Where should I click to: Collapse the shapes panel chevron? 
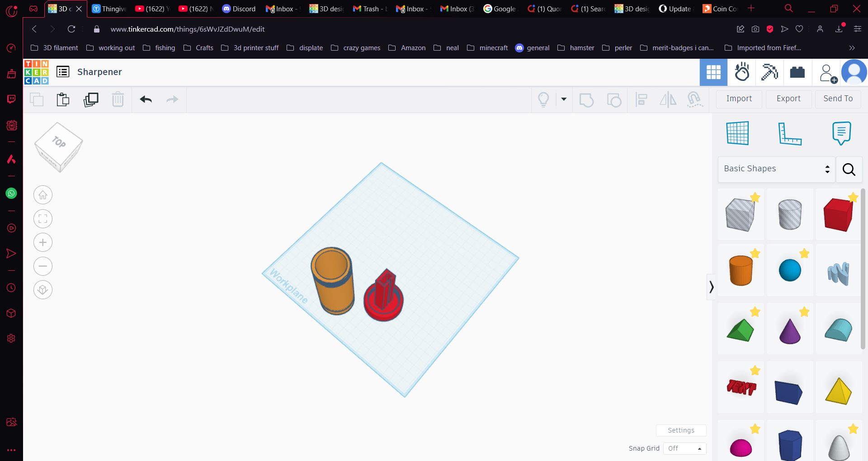pyautogui.click(x=711, y=287)
